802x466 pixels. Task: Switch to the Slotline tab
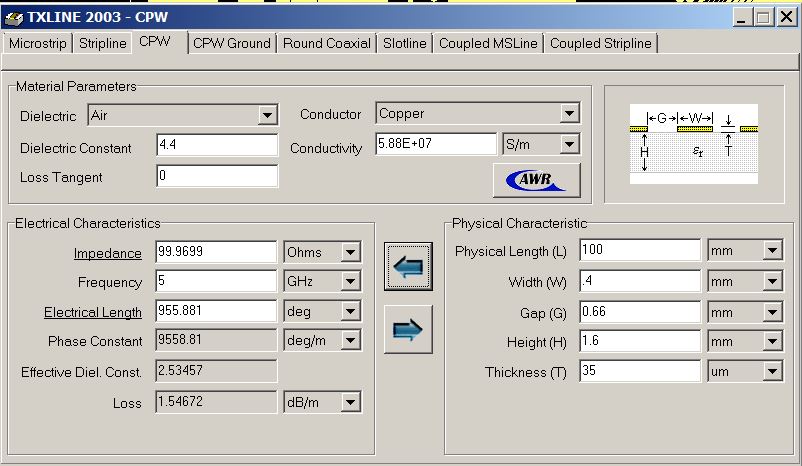coord(405,43)
